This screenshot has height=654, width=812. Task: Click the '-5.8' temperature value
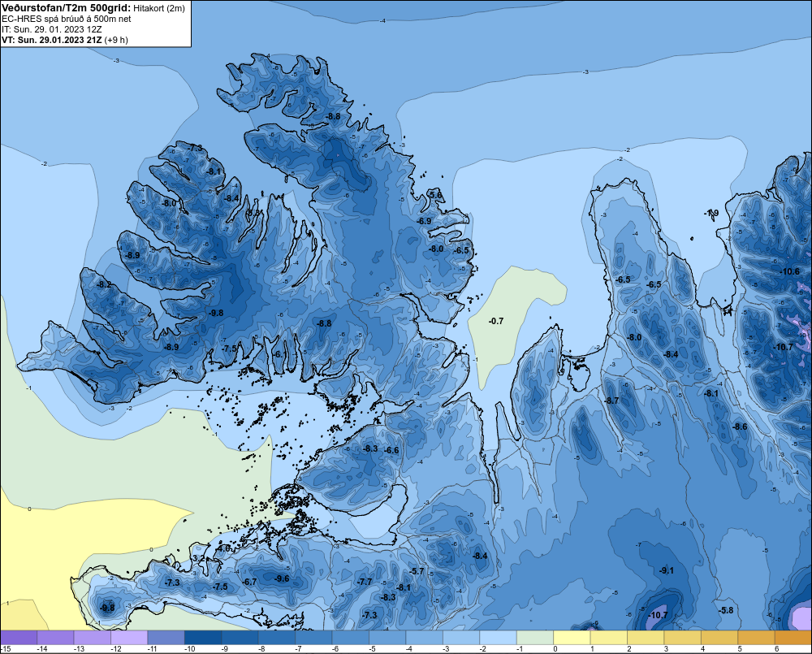(726, 610)
